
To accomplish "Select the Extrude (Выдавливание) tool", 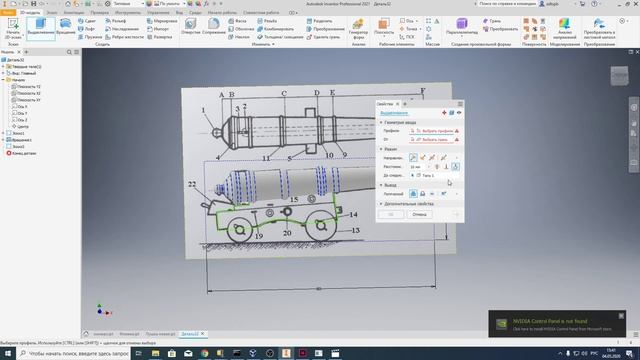I will tap(41, 28).
